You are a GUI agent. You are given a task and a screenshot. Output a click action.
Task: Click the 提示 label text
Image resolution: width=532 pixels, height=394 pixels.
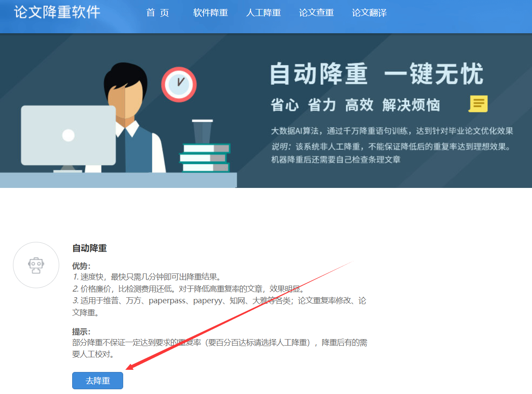coord(81,332)
